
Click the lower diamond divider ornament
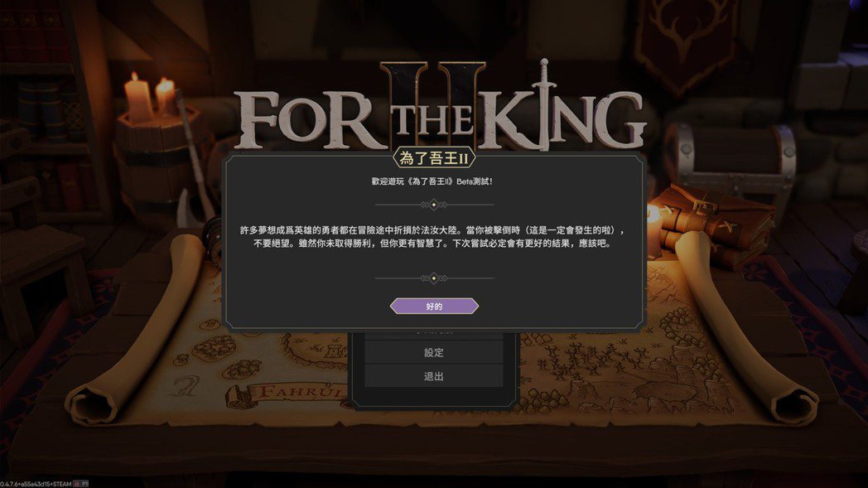(434, 278)
